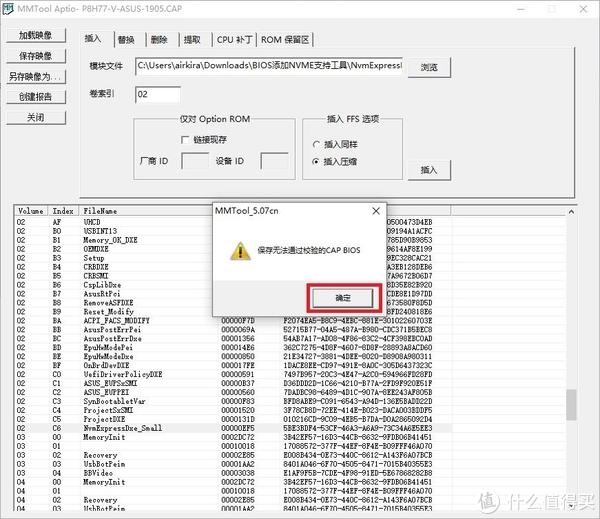
Task: Click the 卷索引 input field showing 02
Action: coord(158,95)
